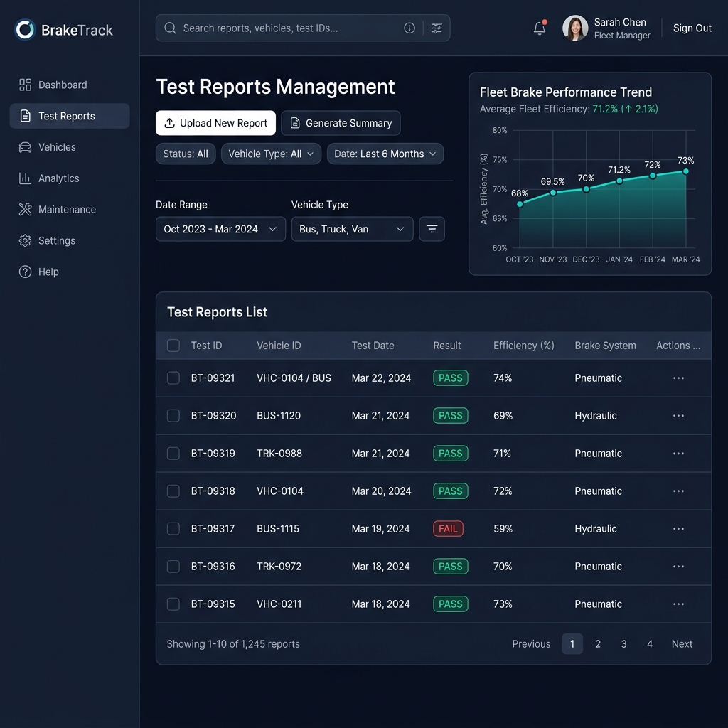Go to Next page
This screenshot has width=728, height=728.
(682, 644)
